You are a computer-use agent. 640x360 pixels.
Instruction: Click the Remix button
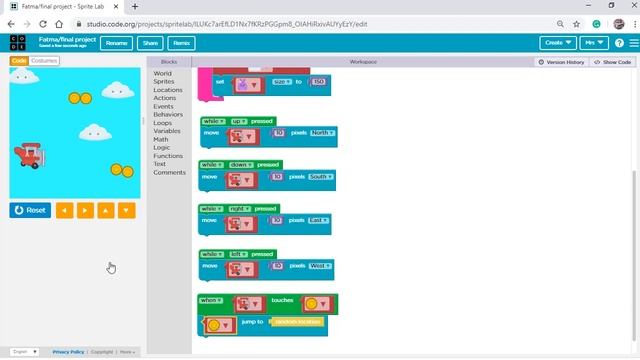point(181,43)
